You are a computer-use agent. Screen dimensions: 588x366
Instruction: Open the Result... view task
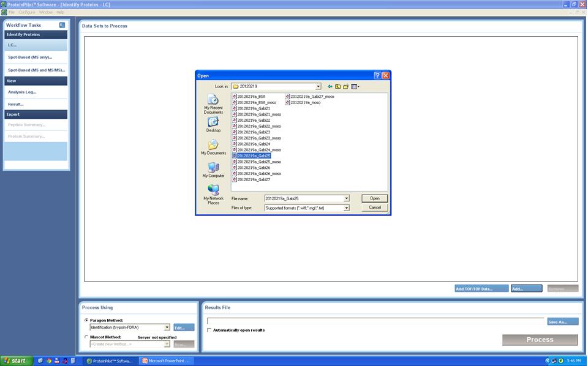36,104
